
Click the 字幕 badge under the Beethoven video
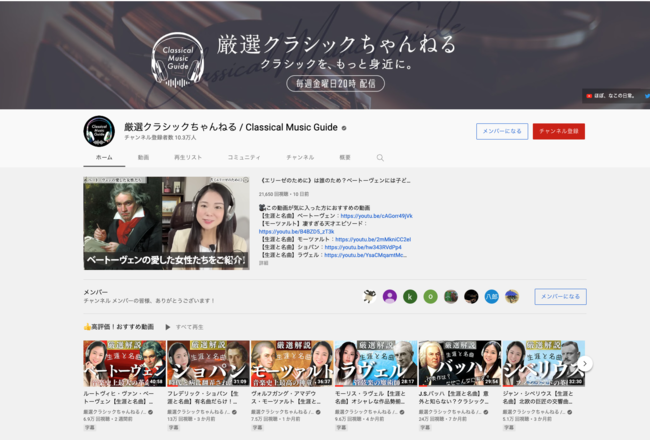tap(90, 427)
